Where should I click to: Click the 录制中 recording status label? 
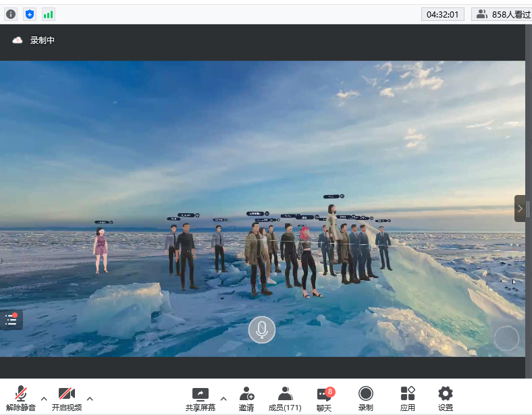click(42, 40)
